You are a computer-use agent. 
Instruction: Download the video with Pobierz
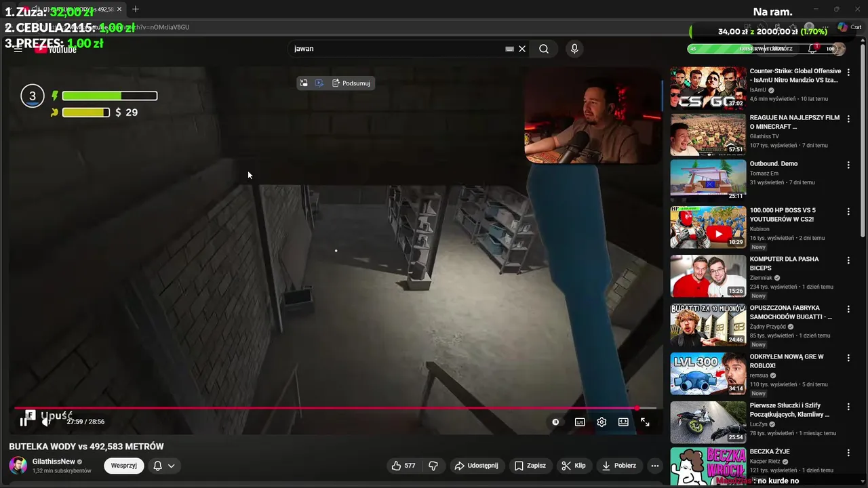click(x=619, y=466)
